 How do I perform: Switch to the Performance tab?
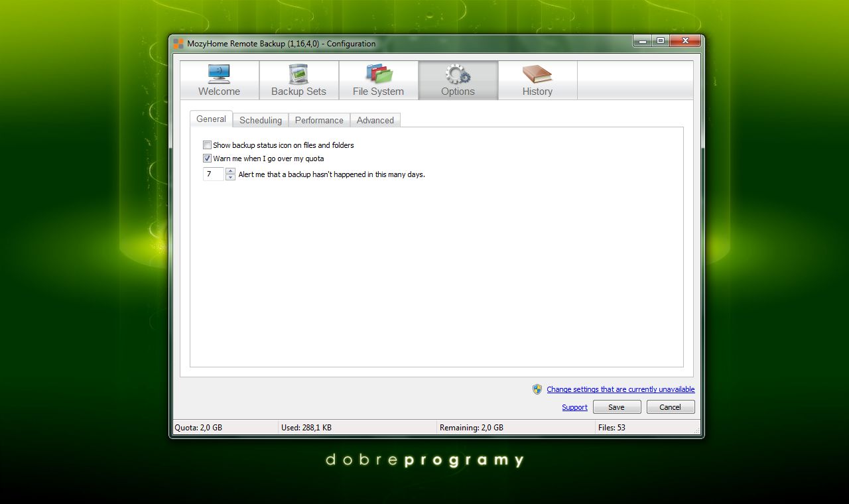[x=319, y=120]
